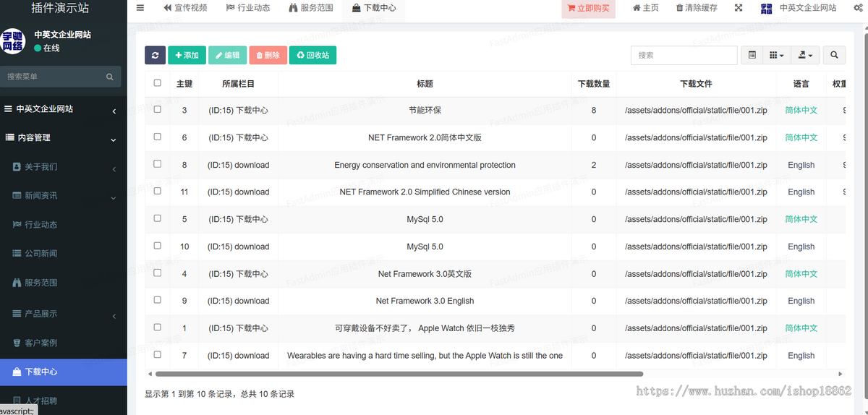The image size is (868, 415).
Task: Click the 立即购买 buy now button
Action: [x=588, y=9]
